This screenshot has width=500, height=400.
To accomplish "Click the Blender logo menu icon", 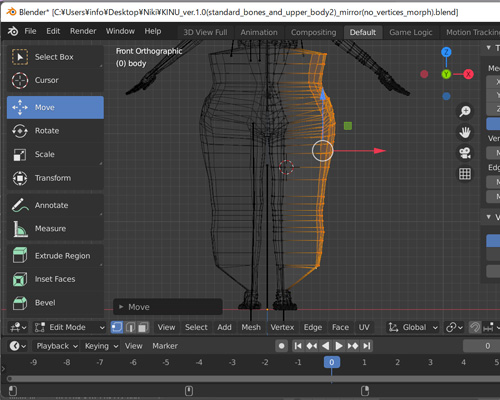I will pyautogui.click(x=13, y=31).
